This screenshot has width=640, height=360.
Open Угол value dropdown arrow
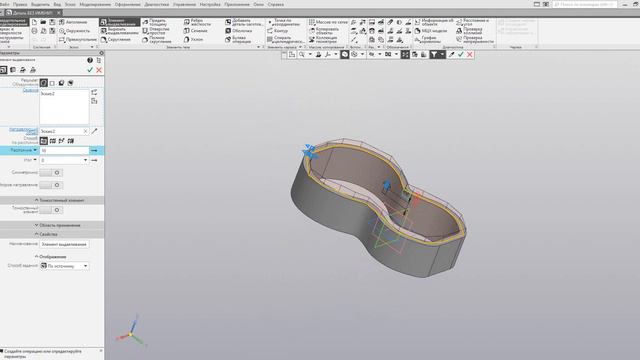85,160
